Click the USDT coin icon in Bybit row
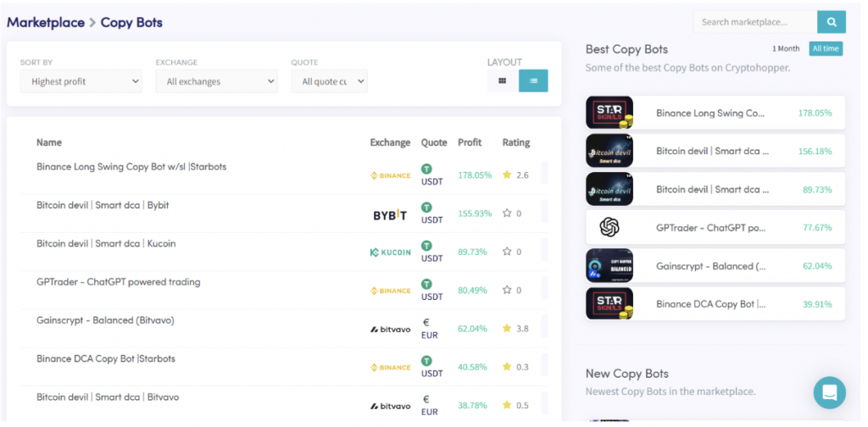This screenshot has width=868, height=427. pyautogui.click(x=426, y=208)
